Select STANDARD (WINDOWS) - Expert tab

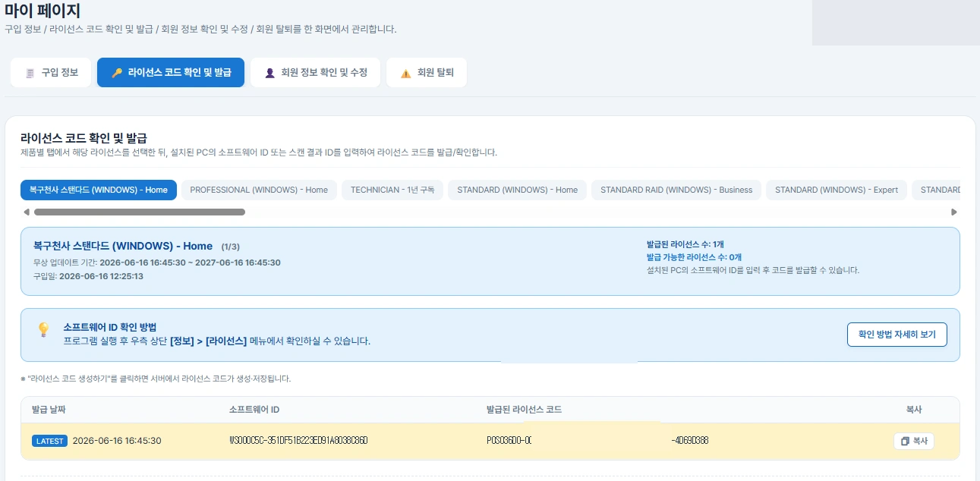point(837,190)
